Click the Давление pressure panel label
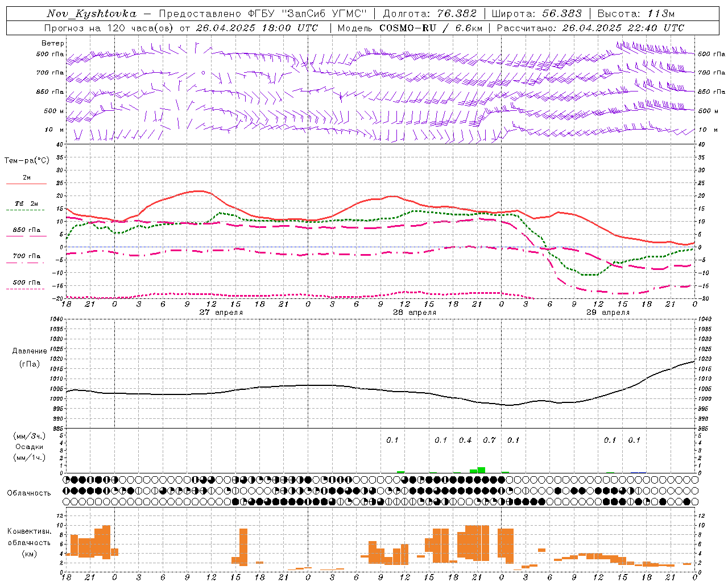The height and width of the screenshot is (582, 728). (x=30, y=351)
